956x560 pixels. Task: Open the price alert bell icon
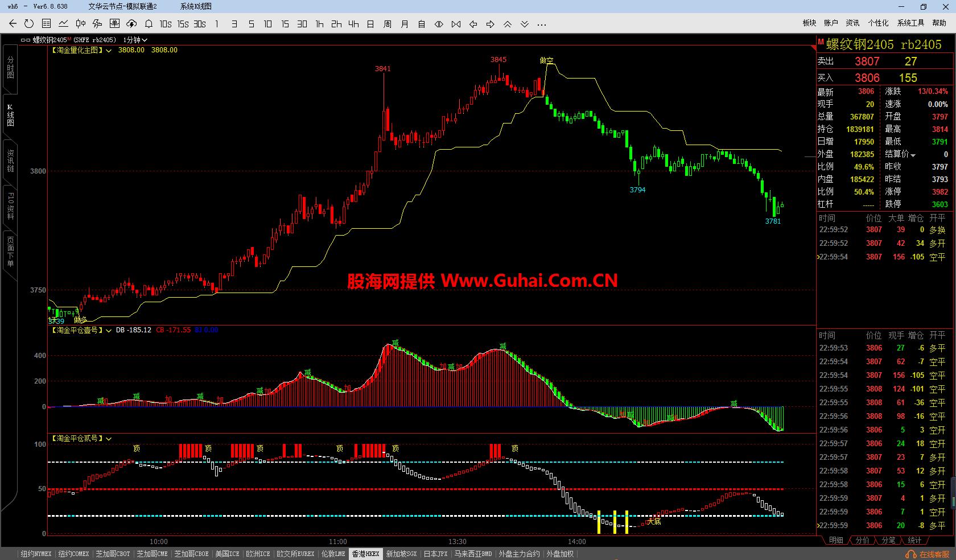[x=149, y=24]
